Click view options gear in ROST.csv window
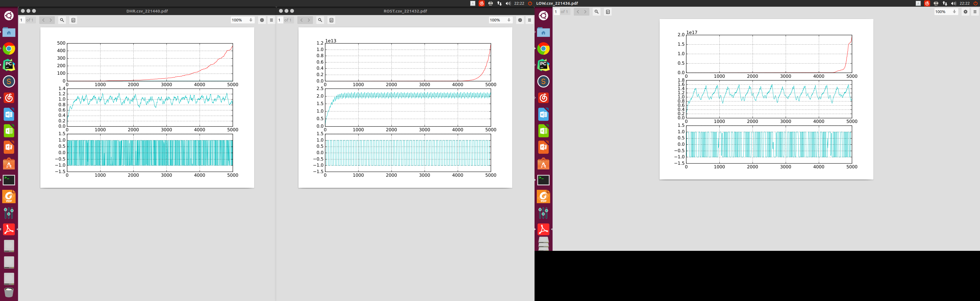The image size is (980, 301). point(520,20)
